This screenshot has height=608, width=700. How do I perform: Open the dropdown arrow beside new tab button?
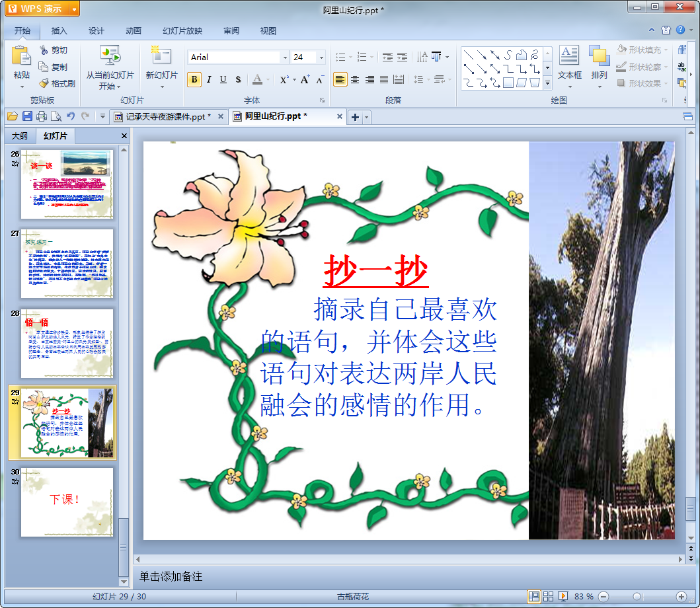(x=366, y=117)
